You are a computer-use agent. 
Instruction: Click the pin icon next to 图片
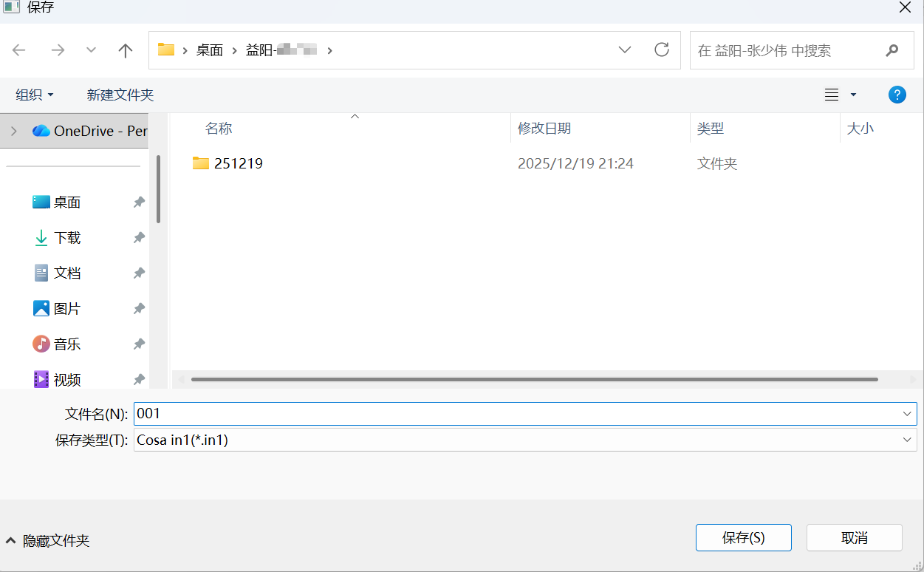(x=139, y=309)
